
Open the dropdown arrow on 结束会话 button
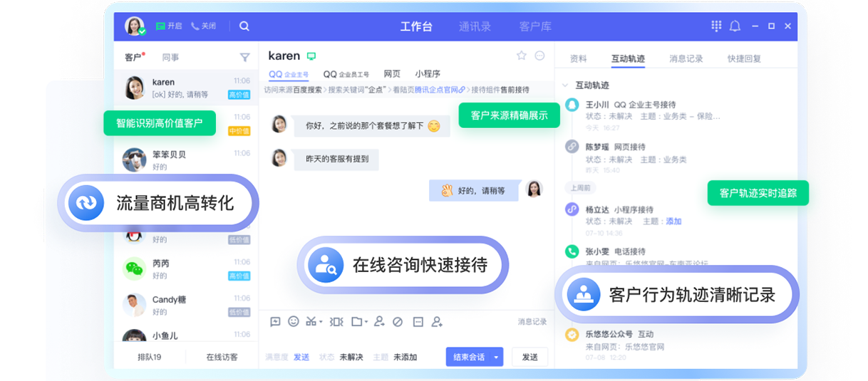click(496, 357)
